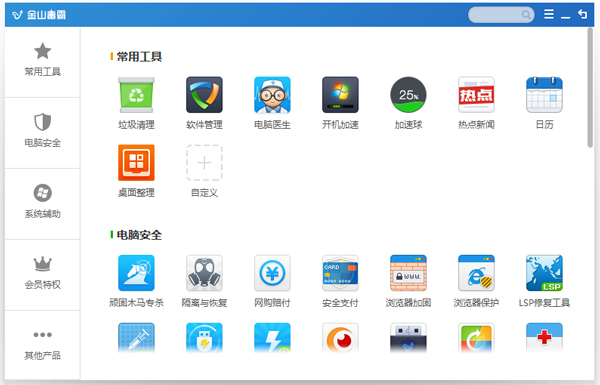600x385 pixels.
Task: Open 电脑医生 computer doctor
Action: tap(272, 95)
